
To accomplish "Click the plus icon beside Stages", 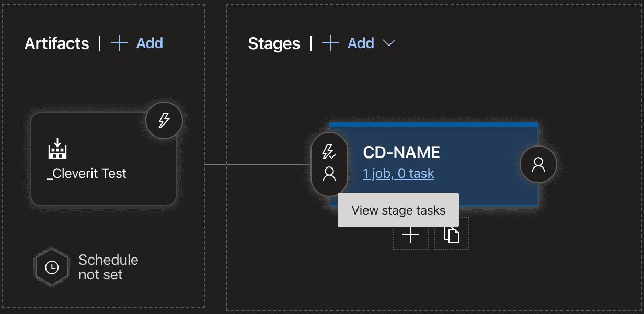I will tap(330, 43).
